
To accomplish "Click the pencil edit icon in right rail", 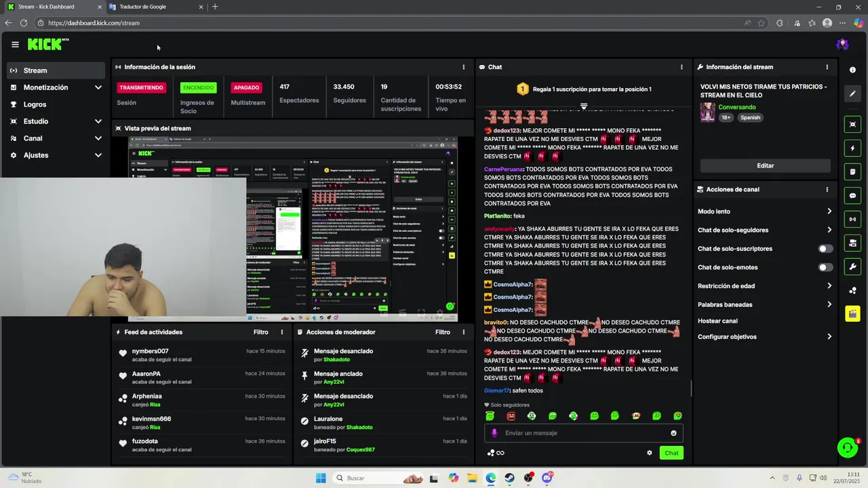I will coord(852,94).
